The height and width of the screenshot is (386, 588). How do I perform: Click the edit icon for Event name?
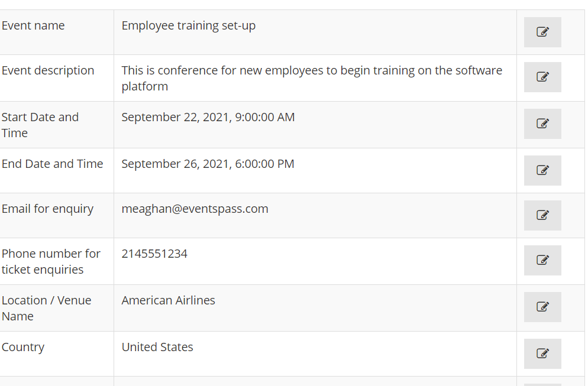542,33
